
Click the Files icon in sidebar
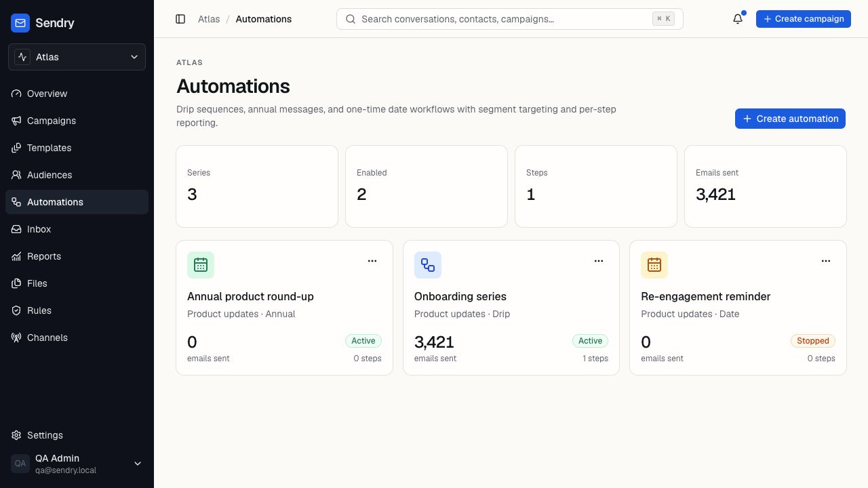[16, 283]
